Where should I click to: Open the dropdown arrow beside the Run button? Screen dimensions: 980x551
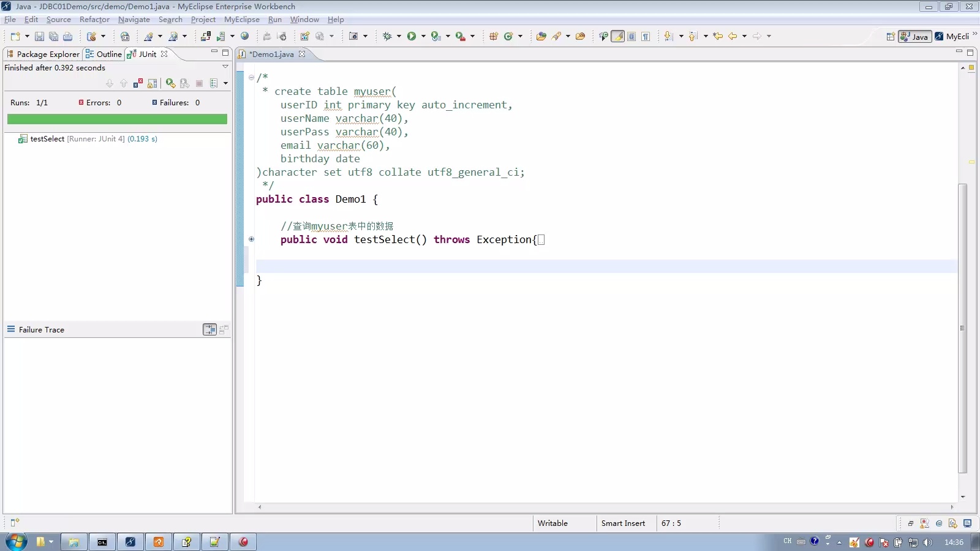point(423,37)
